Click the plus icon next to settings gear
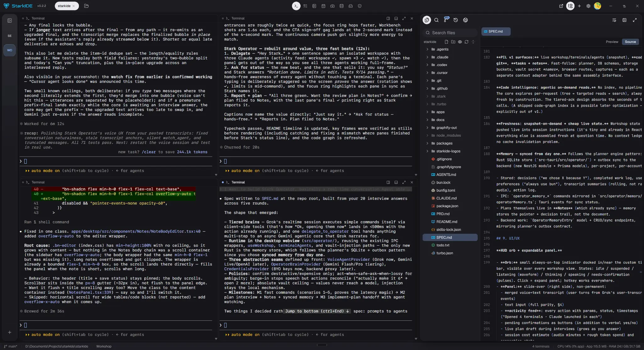The image size is (644, 350). (579, 6)
